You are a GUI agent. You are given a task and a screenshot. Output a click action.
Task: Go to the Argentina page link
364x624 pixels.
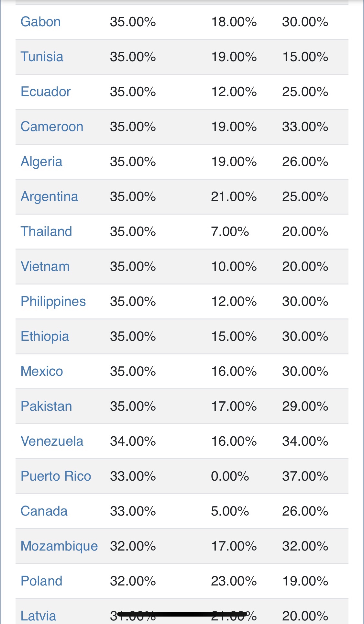tap(50, 196)
